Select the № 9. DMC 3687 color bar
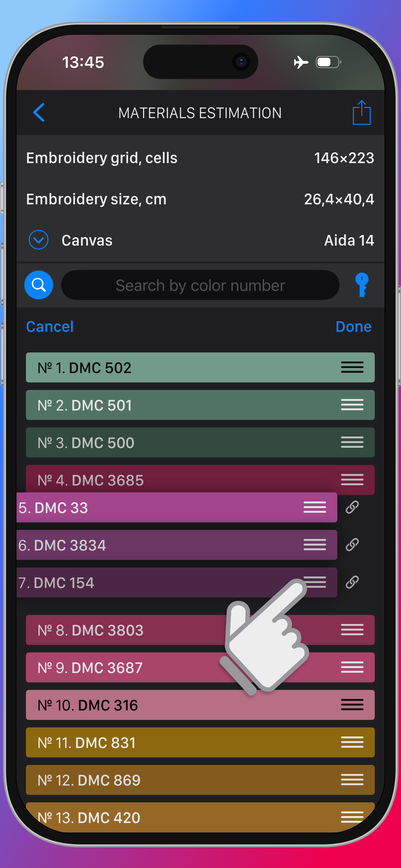This screenshot has width=401, height=868. pyautogui.click(x=200, y=667)
